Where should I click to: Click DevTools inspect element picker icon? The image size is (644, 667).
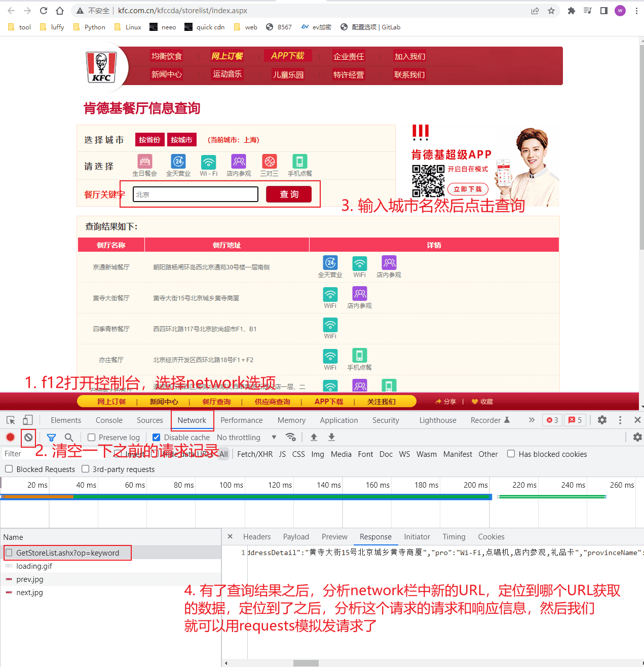coord(11,420)
